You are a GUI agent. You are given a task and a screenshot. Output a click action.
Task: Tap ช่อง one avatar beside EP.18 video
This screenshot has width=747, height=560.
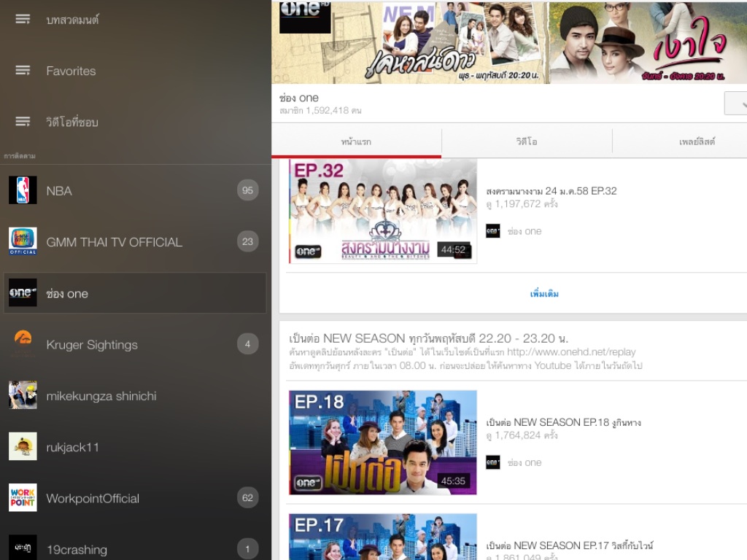point(493,462)
